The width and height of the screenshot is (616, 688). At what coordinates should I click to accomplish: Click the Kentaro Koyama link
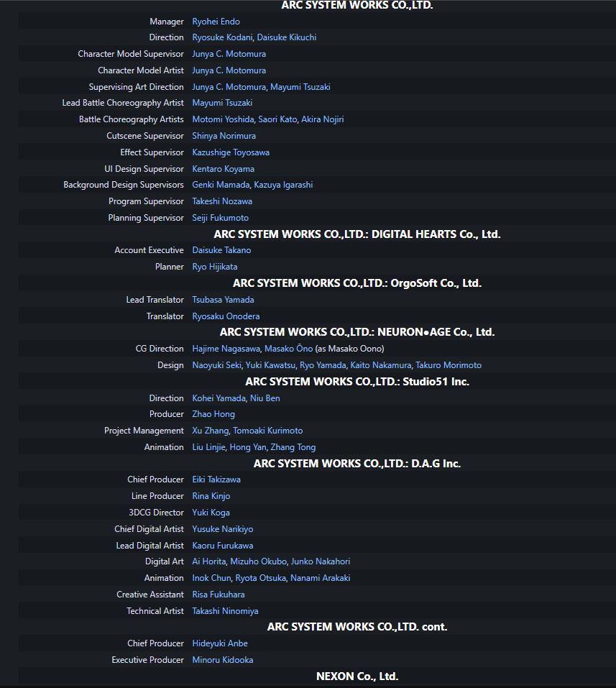223,169
